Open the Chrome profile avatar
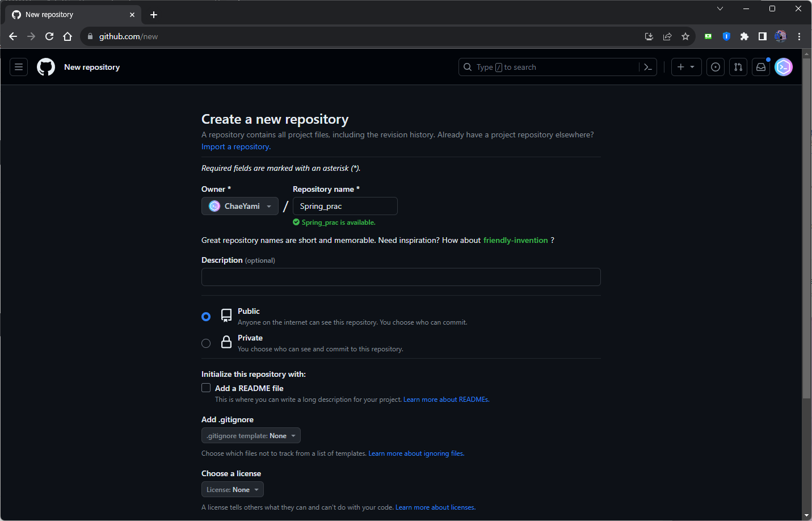812x521 pixels. pyautogui.click(x=781, y=36)
